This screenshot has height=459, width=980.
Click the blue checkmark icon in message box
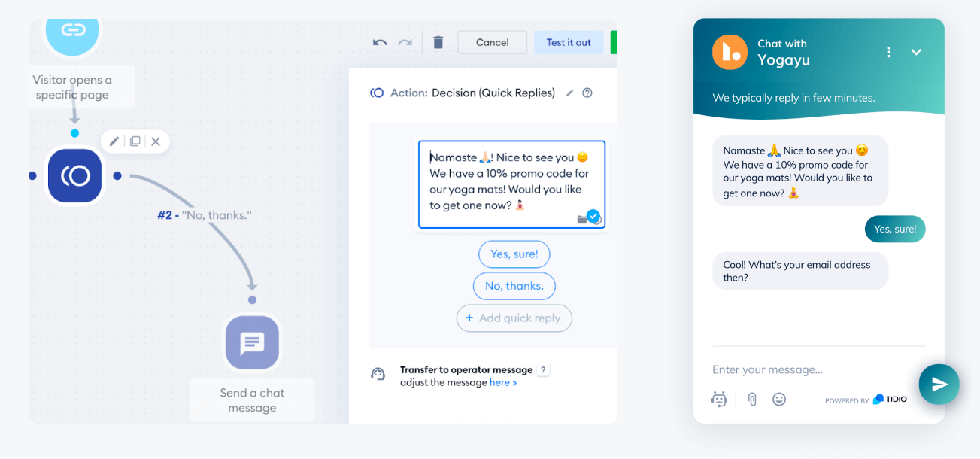593,217
